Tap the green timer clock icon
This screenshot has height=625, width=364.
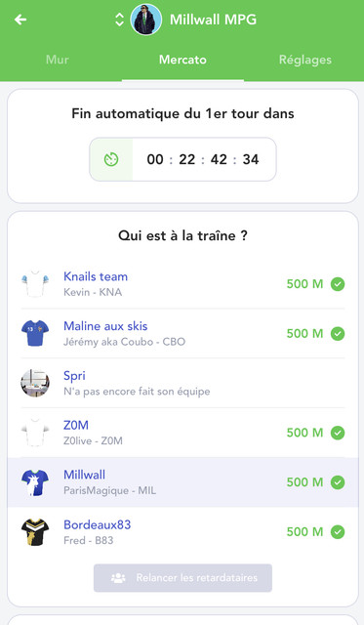tap(111, 159)
